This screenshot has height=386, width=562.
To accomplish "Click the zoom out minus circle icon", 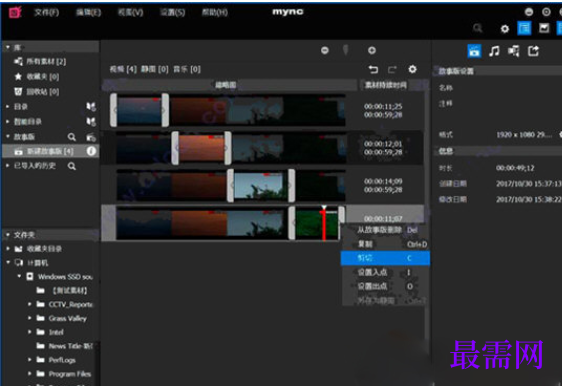I will 325,51.
